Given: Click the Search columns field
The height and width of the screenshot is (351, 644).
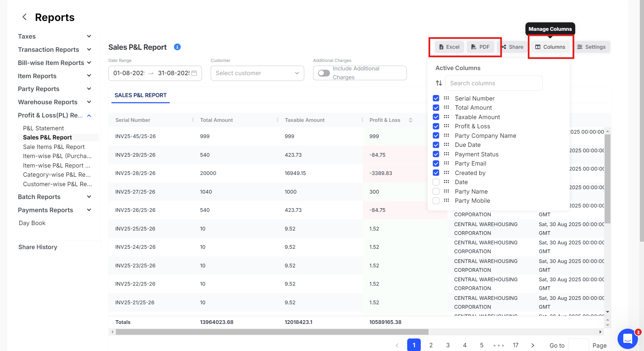Looking at the screenshot, I should [494, 83].
